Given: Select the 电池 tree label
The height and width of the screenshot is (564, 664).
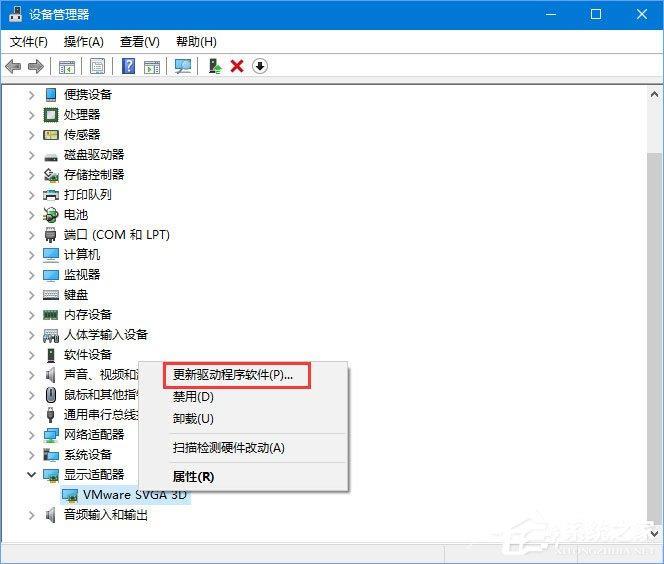Looking at the screenshot, I should click(x=76, y=215).
